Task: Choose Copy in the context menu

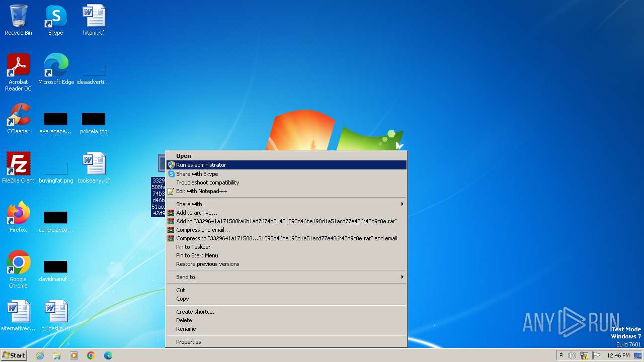Action: (286, 299)
